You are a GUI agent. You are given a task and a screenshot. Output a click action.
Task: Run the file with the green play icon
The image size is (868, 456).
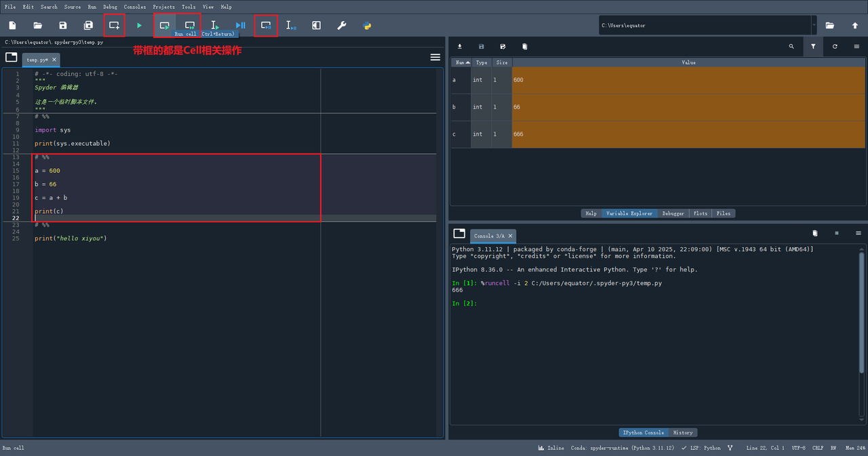coord(139,25)
